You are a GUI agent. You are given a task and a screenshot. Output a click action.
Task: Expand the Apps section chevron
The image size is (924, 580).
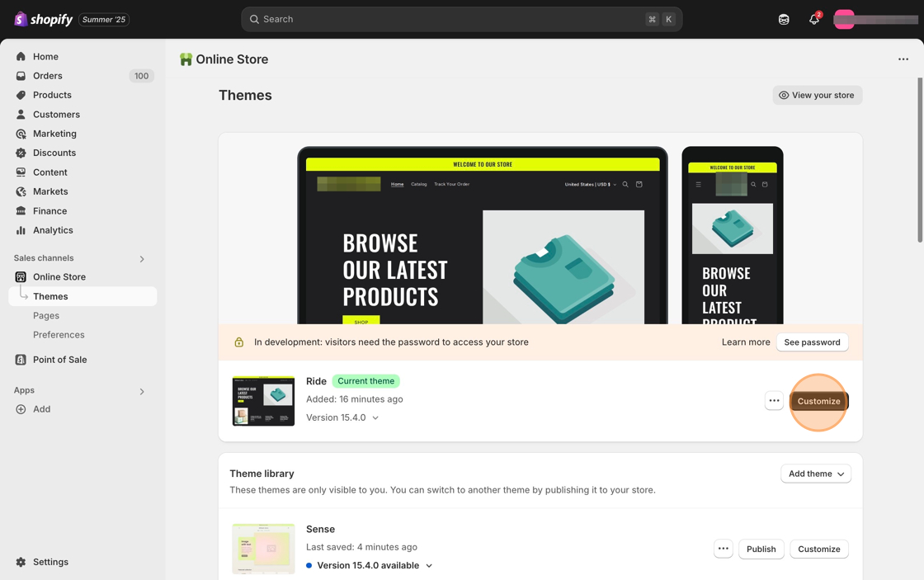coord(142,391)
